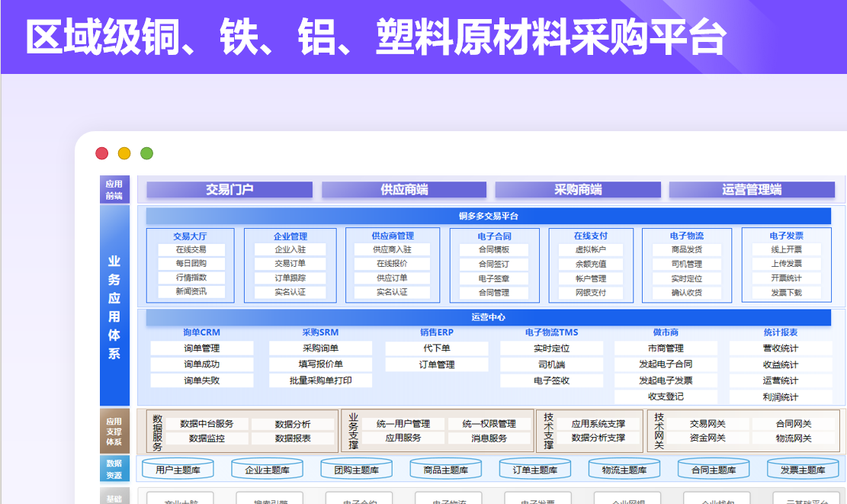The width and height of the screenshot is (847, 504).
Task: Click the yellow minimize dot of mock window
Action: 124,153
